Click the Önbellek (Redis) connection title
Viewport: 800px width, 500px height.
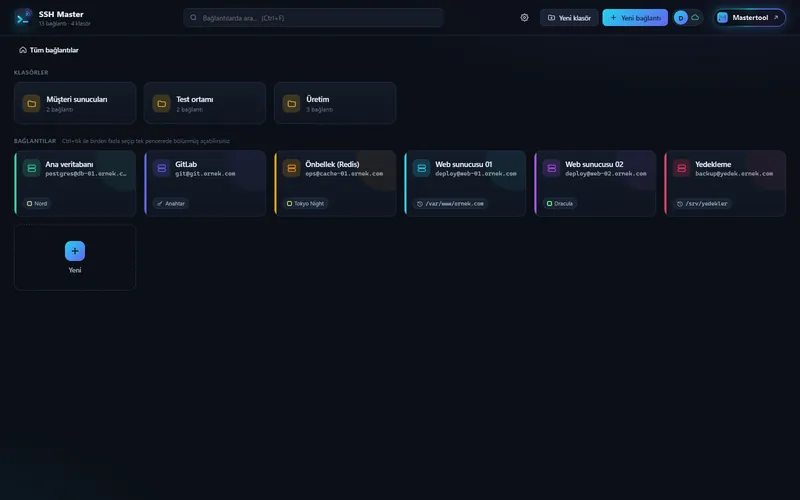tap(332, 164)
